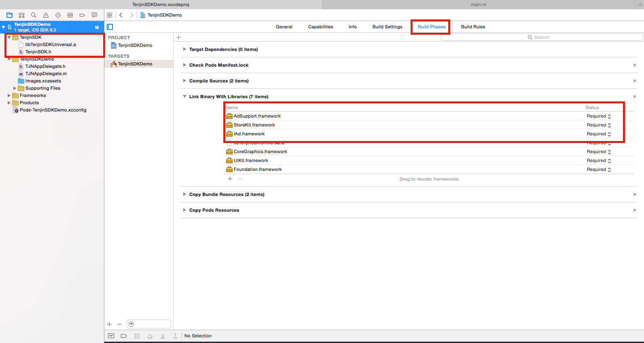Add a new target with plus icon
Image resolution: width=644 pixels, height=343 pixels.
(110, 324)
